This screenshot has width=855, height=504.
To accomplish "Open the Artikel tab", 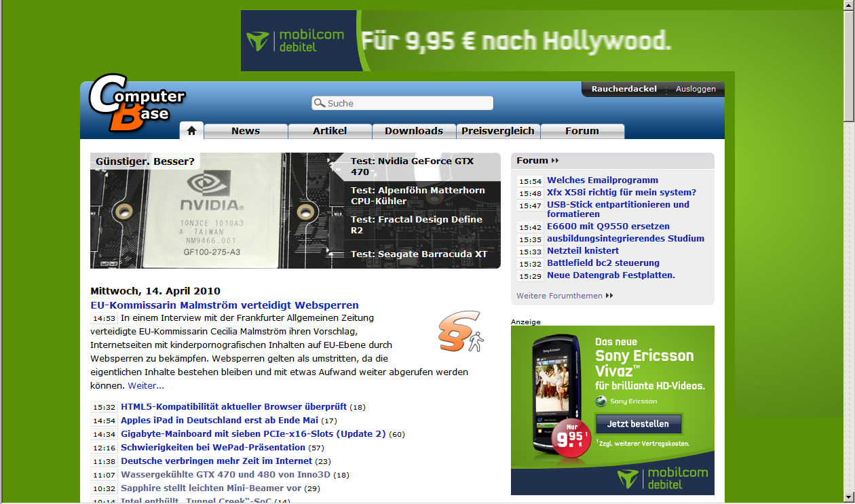I will coord(330,131).
